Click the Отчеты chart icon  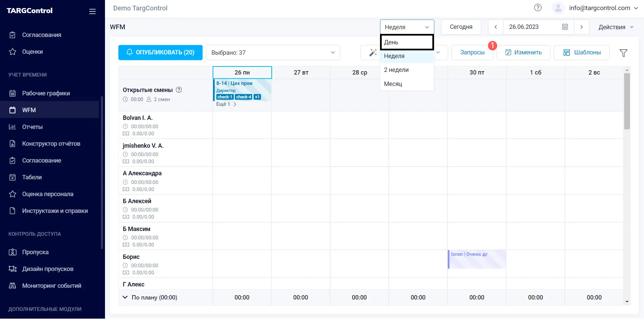[12, 127]
